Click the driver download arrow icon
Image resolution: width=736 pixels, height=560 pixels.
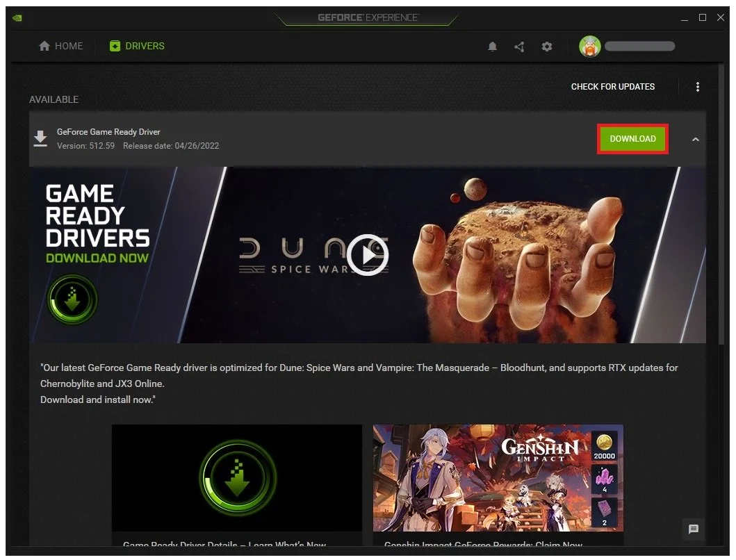(x=41, y=139)
